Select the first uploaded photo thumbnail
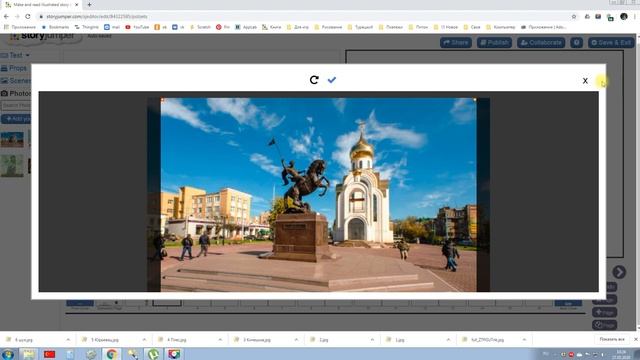640x360 pixels. click(12, 139)
